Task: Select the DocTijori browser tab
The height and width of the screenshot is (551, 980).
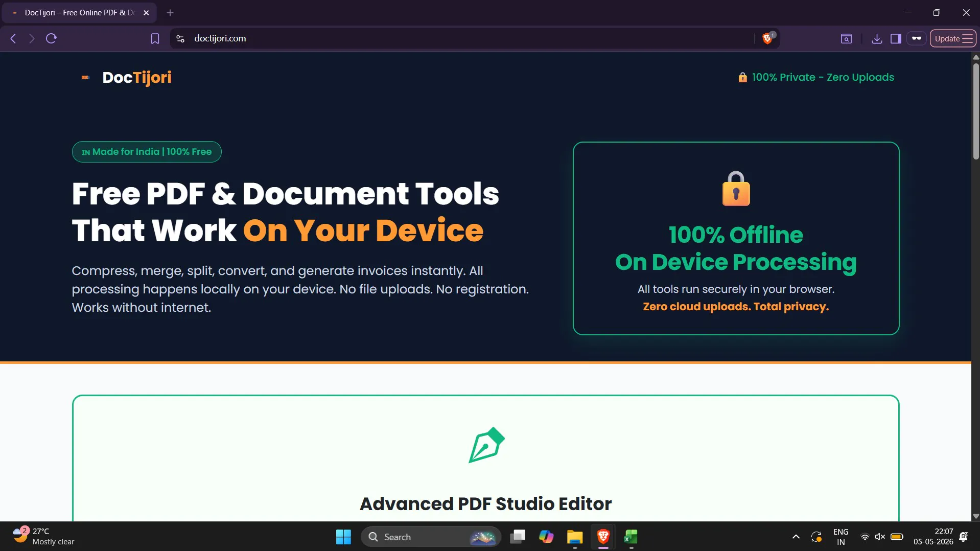Action: [79, 13]
